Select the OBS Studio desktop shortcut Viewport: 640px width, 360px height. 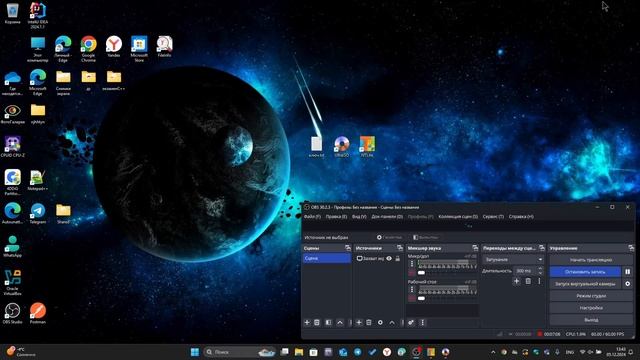(x=12, y=313)
